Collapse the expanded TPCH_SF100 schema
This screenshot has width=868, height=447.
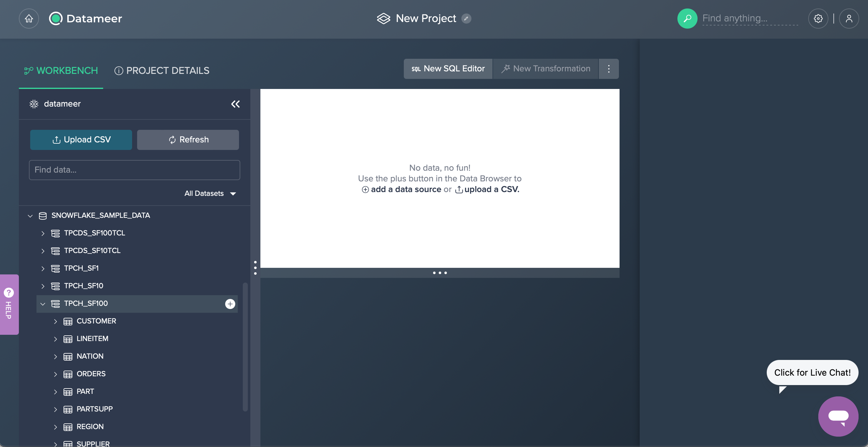(43, 304)
